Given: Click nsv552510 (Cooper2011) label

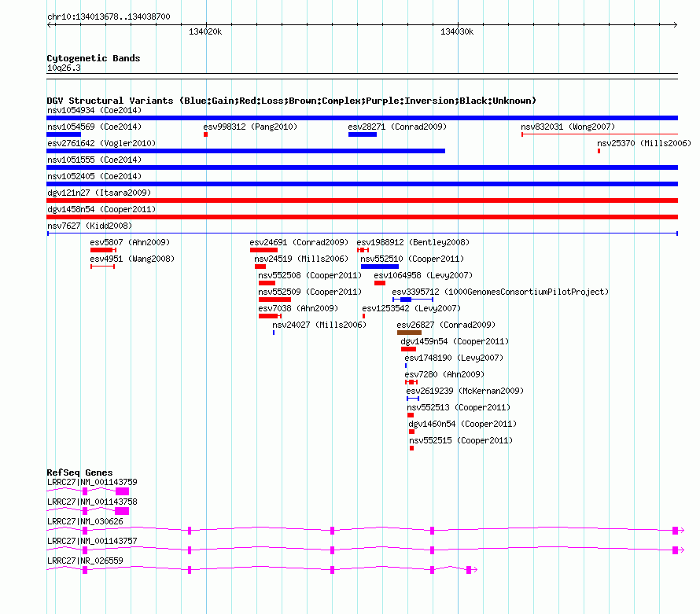Looking at the screenshot, I should coord(412,259).
